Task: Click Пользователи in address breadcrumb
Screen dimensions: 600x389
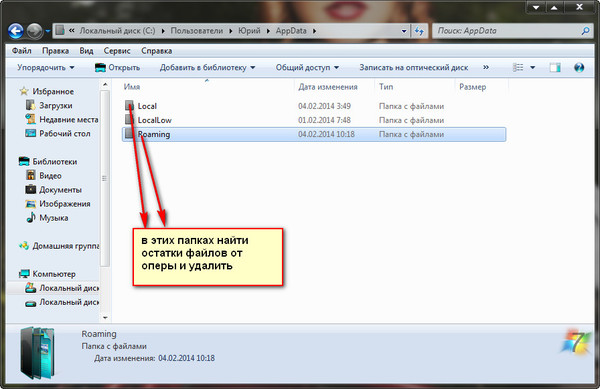Action: (x=197, y=31)
